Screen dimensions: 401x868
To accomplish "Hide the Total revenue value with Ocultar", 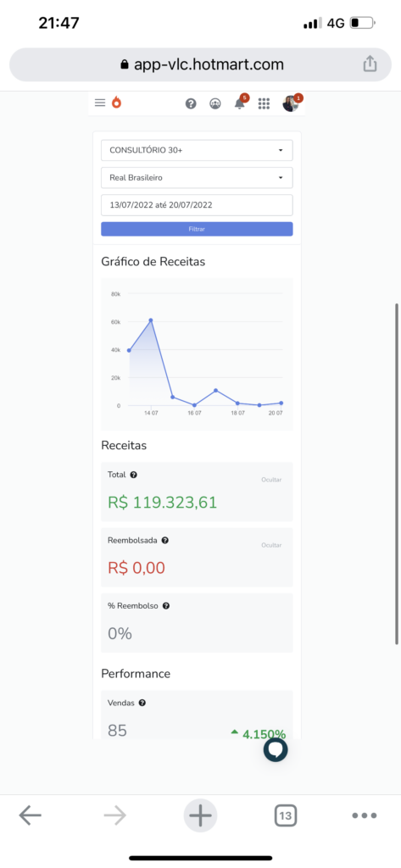I will (x=271, y=480).
